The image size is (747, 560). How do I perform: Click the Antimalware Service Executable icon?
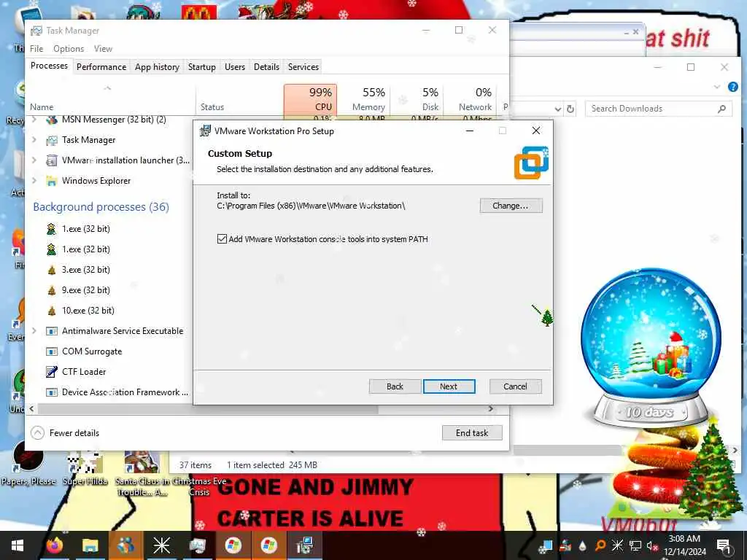click(52, 332)
